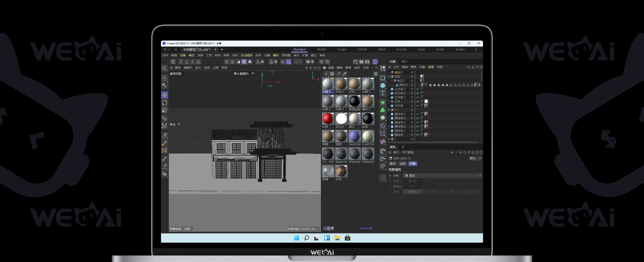The height and width of the screenshot is (262, 644).
Task: Add a Cube primitive from the palette
Action: tap(383, 85)
